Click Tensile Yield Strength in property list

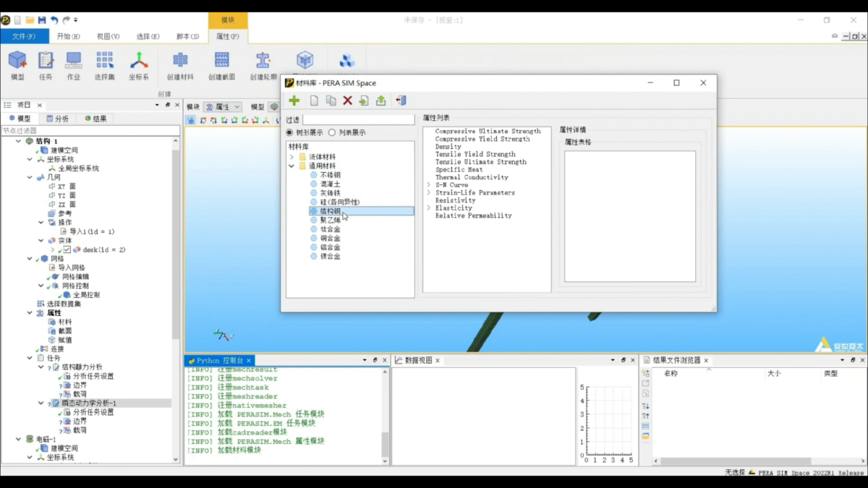coord(475,154)
